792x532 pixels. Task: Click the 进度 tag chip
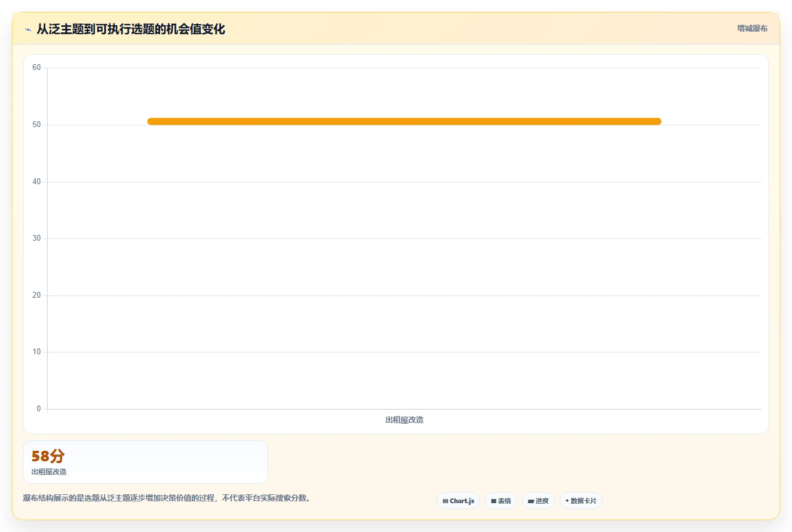click(x=538, y=501)
